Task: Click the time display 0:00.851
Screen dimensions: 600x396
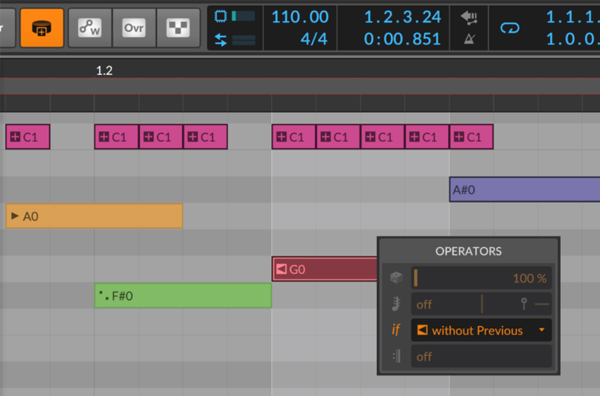Action: 403,39
